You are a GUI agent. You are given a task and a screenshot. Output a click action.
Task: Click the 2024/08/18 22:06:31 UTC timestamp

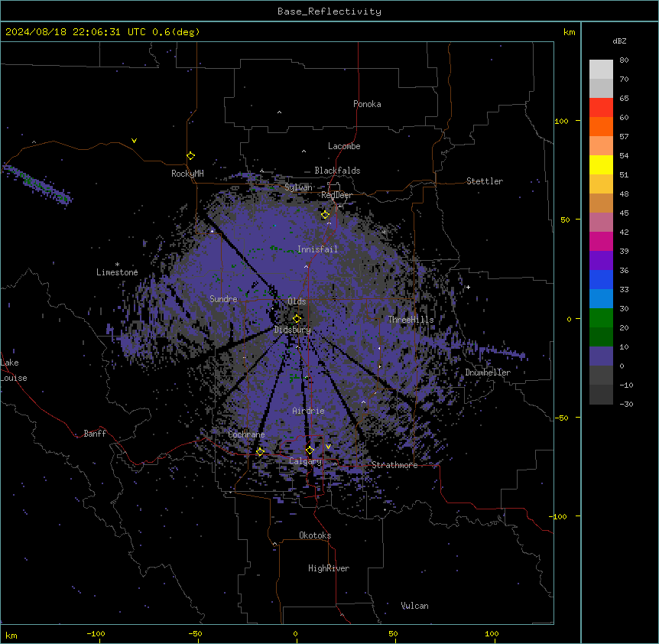coord(76,32)
